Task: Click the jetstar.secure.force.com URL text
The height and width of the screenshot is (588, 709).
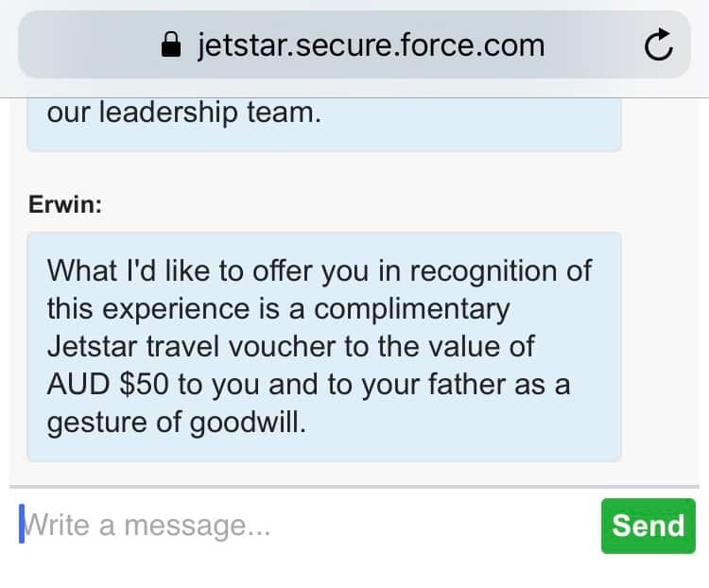Action: [x=371, y=44]
